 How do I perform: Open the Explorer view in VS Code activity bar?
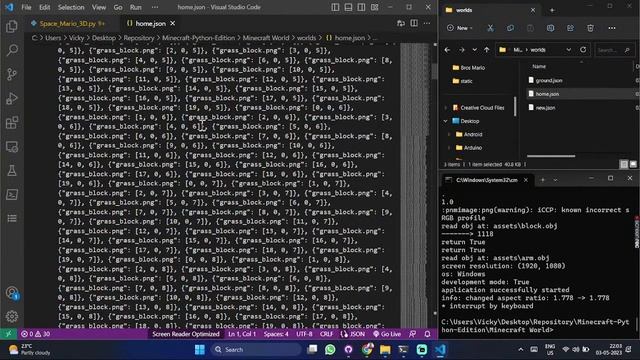tap(12, 27)
